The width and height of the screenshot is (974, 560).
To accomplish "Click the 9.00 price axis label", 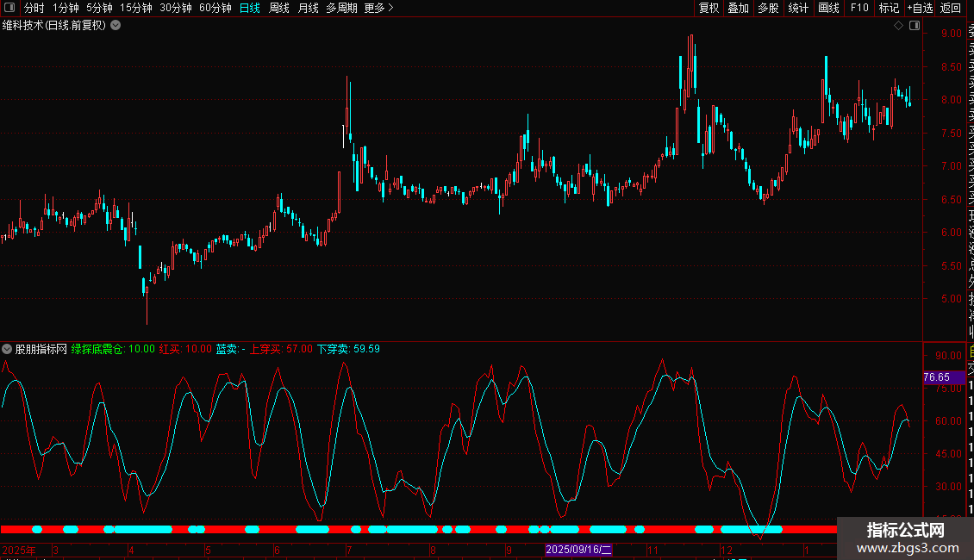I will click(951, 34).
